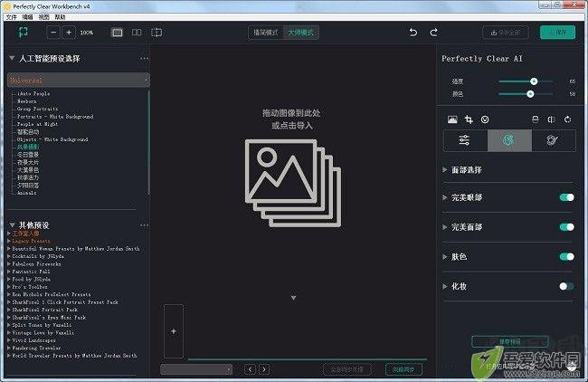The height and width of the screenshot is (382, 588).
Task: Go to previous image arrow in bottom bar
Action: [250, 369]
